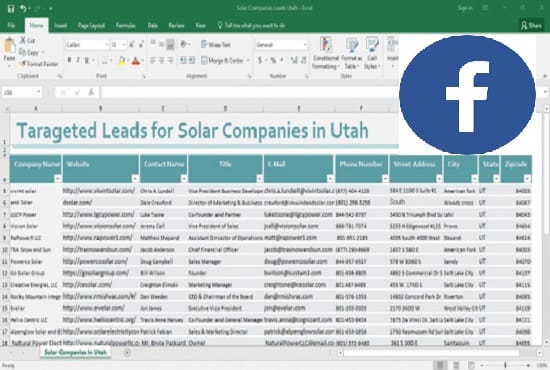This screenshot has width=550, height=370.
Task: Decrease font size with smaller A
Action: point(141,45)
